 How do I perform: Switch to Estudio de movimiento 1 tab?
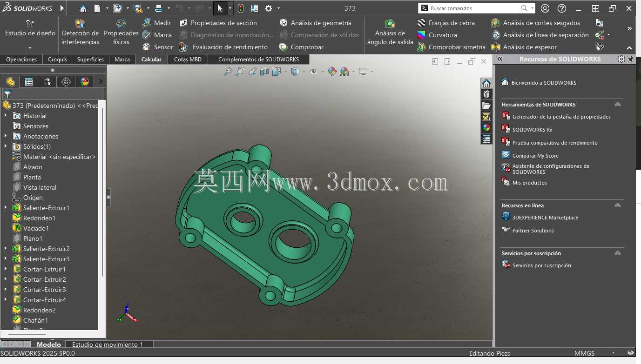108,344
